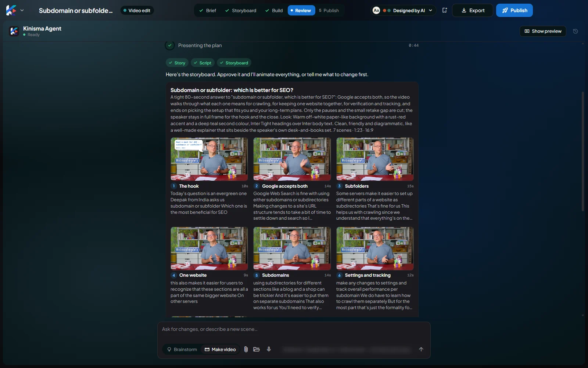Click the 'The hook' scene title
588x368 pixels.
click(189, 186)
